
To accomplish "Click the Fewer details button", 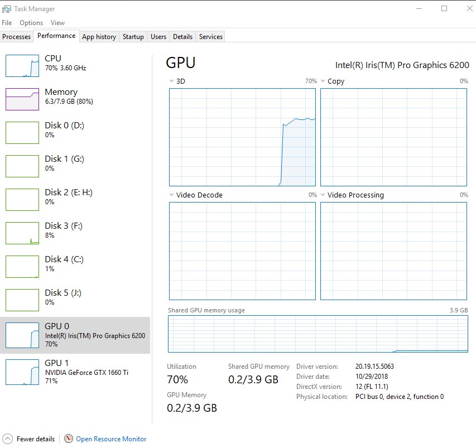I will (36, 439).
